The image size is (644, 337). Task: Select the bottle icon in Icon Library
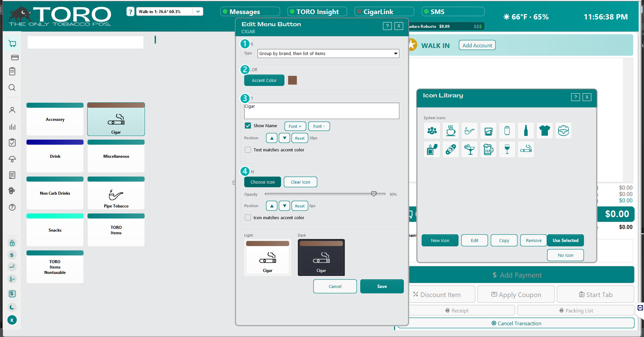coord(526,130)
